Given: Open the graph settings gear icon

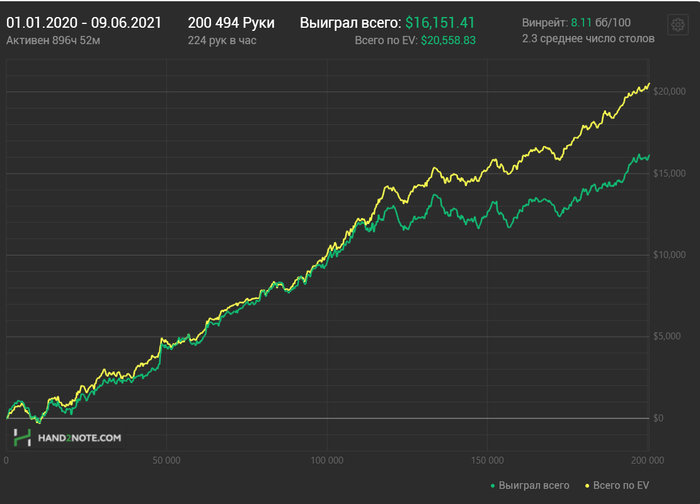Looking at the screenshot, I should point(678,25).
